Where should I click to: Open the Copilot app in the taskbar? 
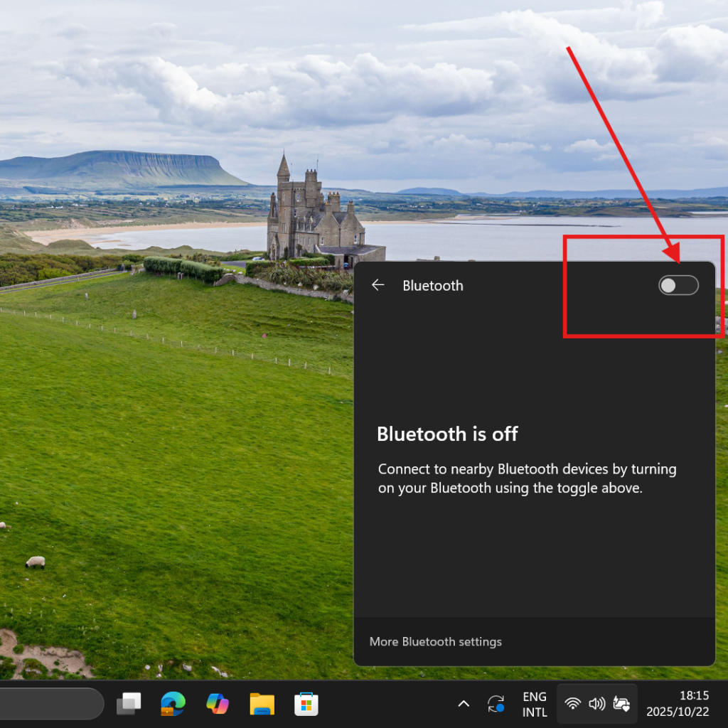[x=218, y=704]
